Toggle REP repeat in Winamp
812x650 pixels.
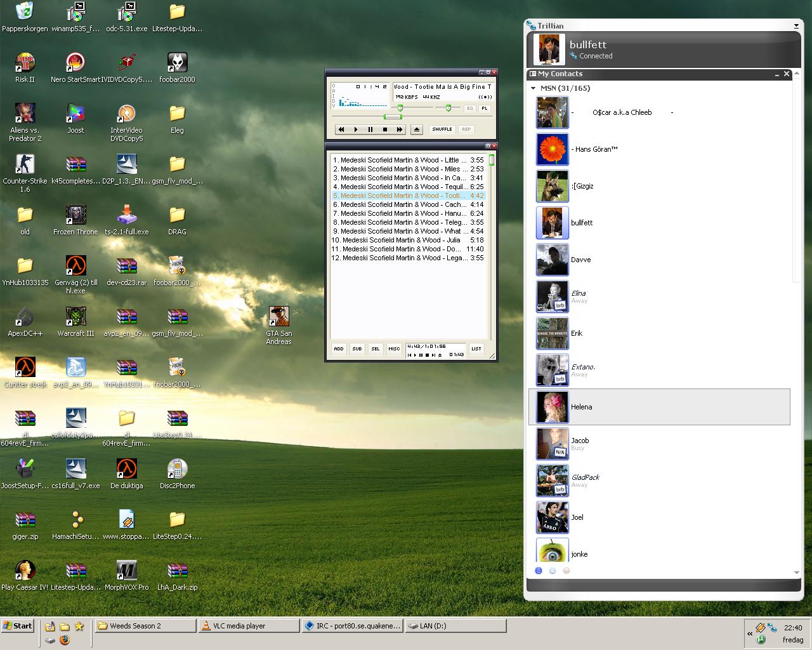point(466,129)
